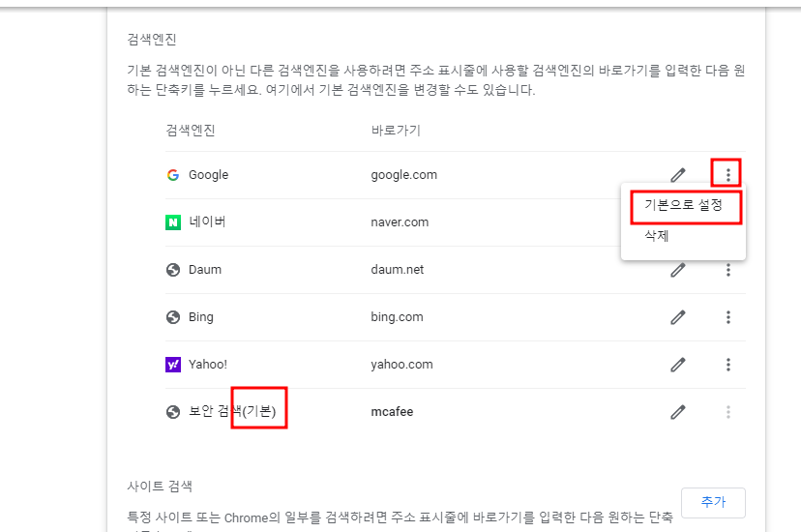Click the globe icon beside Bing
Screen dimensions: 801x532
tap(173, 317)
